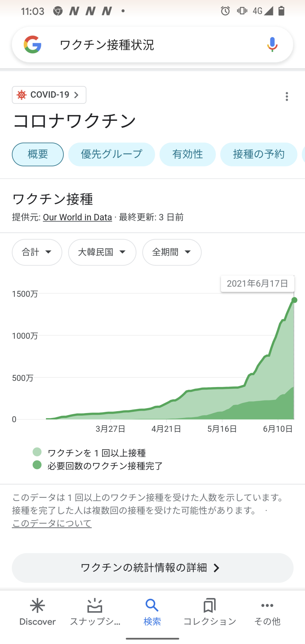Expand the 合計 dropdown
305x644 pixels.
click(x=37, y=252)
